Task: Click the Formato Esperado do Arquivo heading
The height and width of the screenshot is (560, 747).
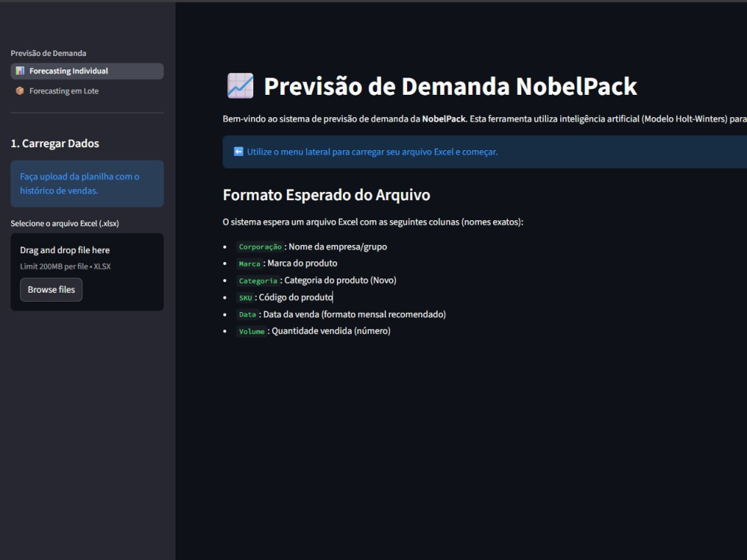Action: [x=326, y=195]
